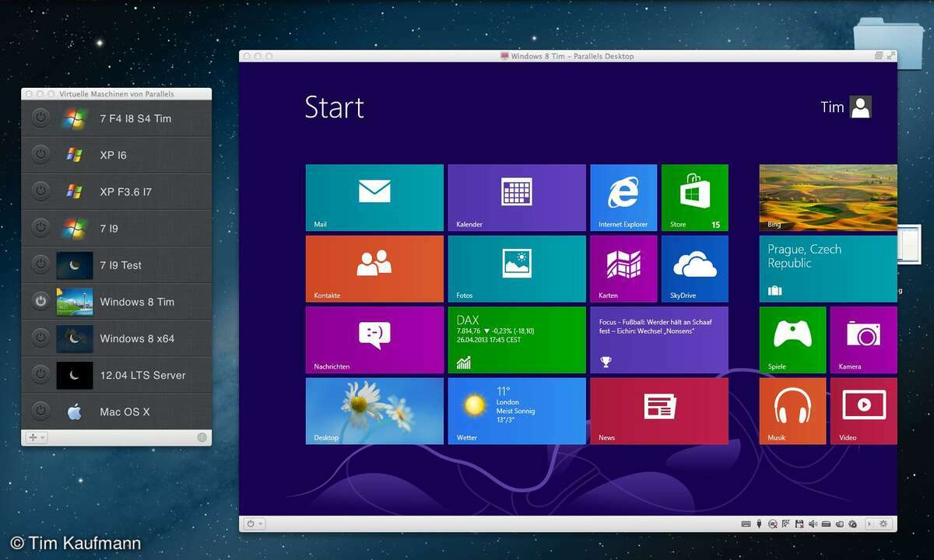Open the Video tile
Image resolution: width=934 pixels, height=560 pixels.
tap(863, 411)
